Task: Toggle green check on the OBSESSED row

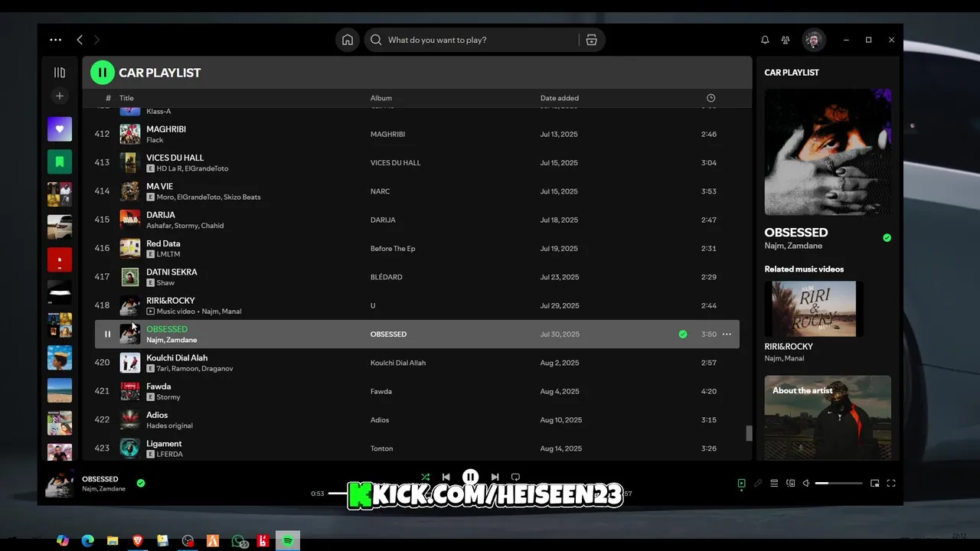Action: (x=682, y=334)
